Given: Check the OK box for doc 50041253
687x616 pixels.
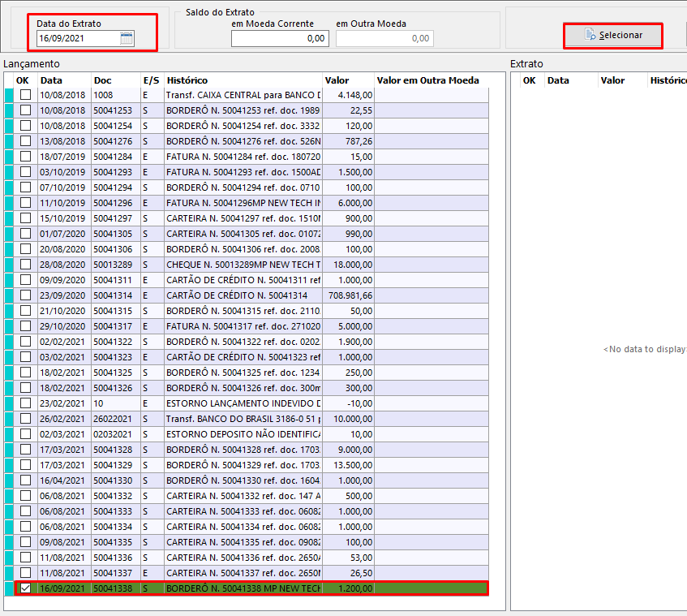Looking at the screenshot, I should (x=25, y=110).
